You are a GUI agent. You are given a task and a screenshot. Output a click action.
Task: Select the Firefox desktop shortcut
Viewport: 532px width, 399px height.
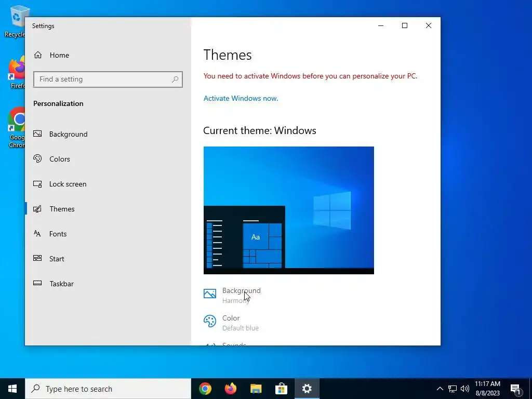coord(16,73)
